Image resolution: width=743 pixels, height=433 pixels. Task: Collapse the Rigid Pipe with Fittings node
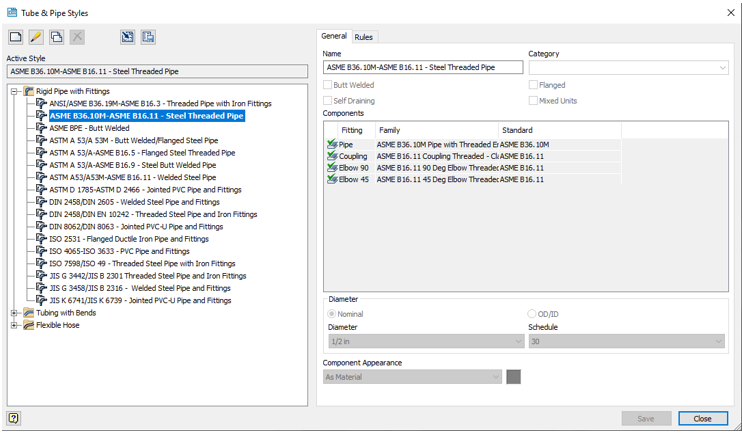[15, 91]
